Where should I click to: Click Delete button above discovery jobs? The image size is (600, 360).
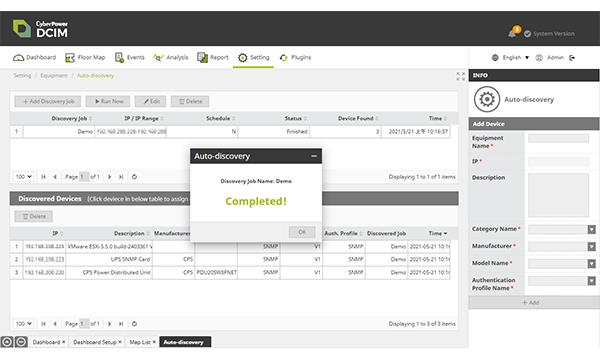[190, 101]
